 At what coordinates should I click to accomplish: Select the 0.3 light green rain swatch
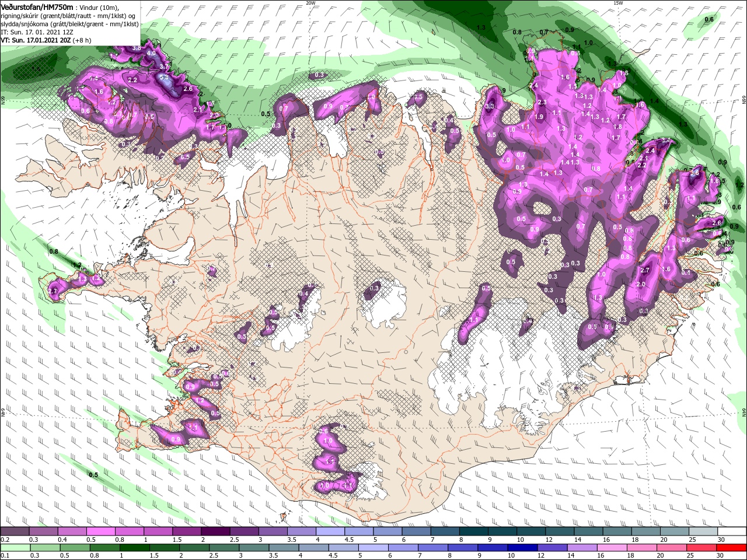45,548
